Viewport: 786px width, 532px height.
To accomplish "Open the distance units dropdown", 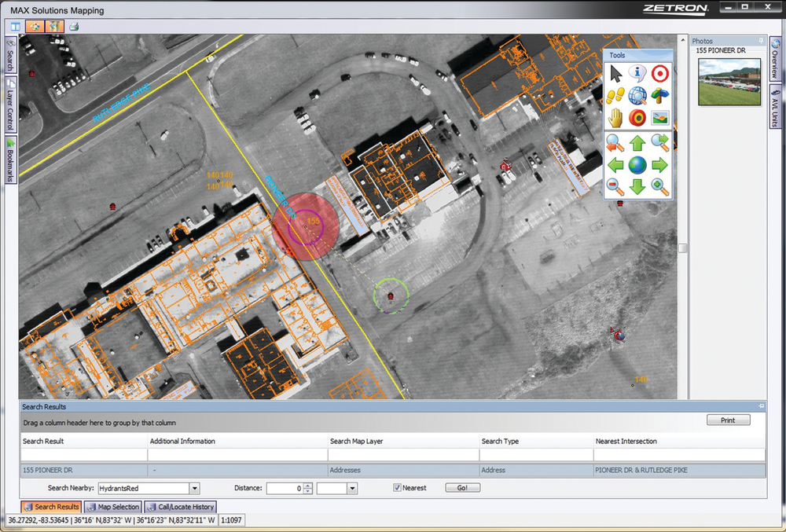I will click(x=352, y=487).
